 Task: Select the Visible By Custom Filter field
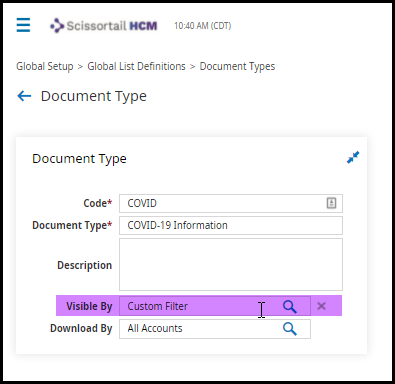215,306
